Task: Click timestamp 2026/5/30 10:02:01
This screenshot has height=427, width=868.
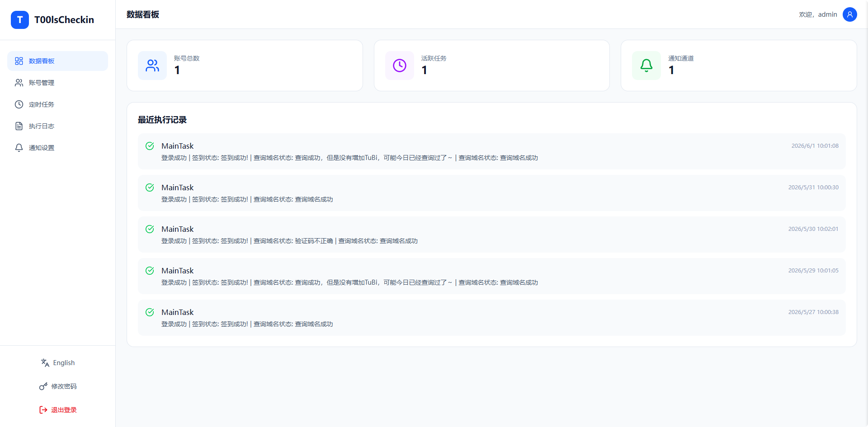Action: [813, 229]
